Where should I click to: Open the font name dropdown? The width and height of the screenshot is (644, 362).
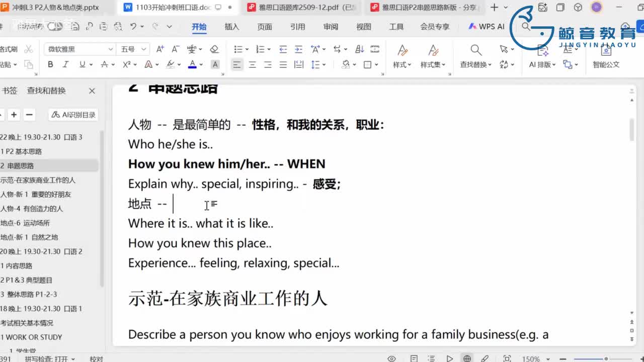[x=110, y=49]
